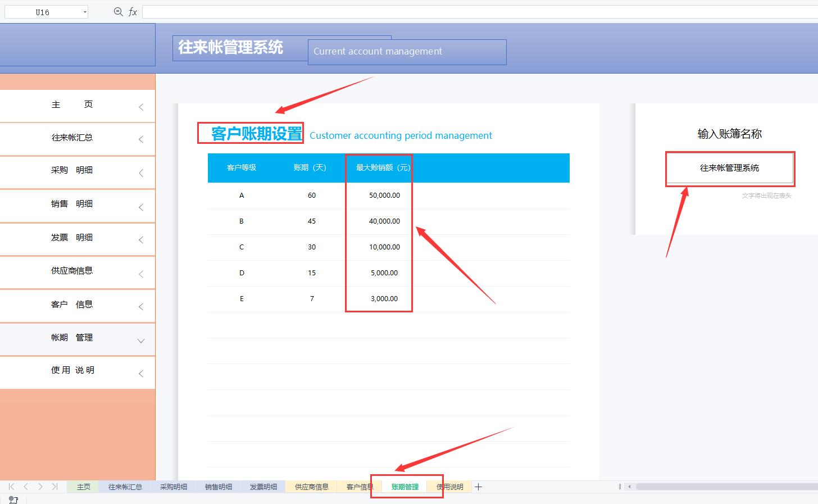Click the next sheet arrow
Image resolution: width=818 pixels, height=504 pixels.
click(x=40, y=487)
